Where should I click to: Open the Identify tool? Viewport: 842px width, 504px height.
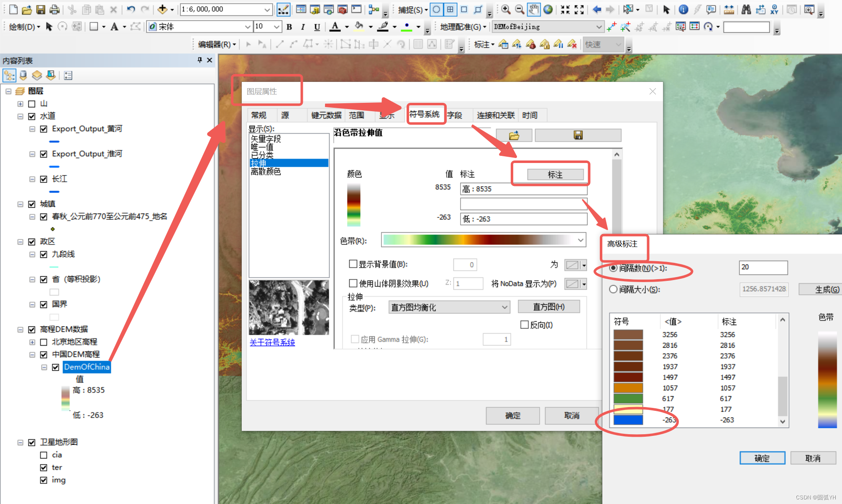pos(683,9)
